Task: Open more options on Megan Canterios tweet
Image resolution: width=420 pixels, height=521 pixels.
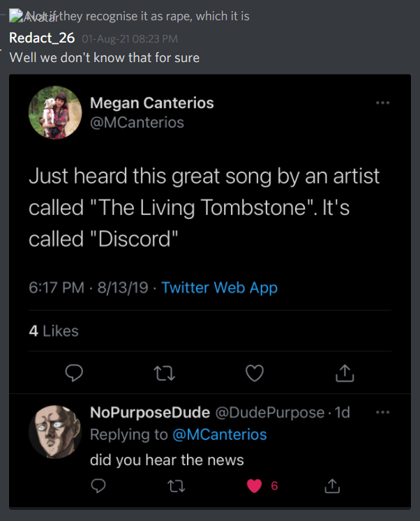Action: [x=382, y=103]
